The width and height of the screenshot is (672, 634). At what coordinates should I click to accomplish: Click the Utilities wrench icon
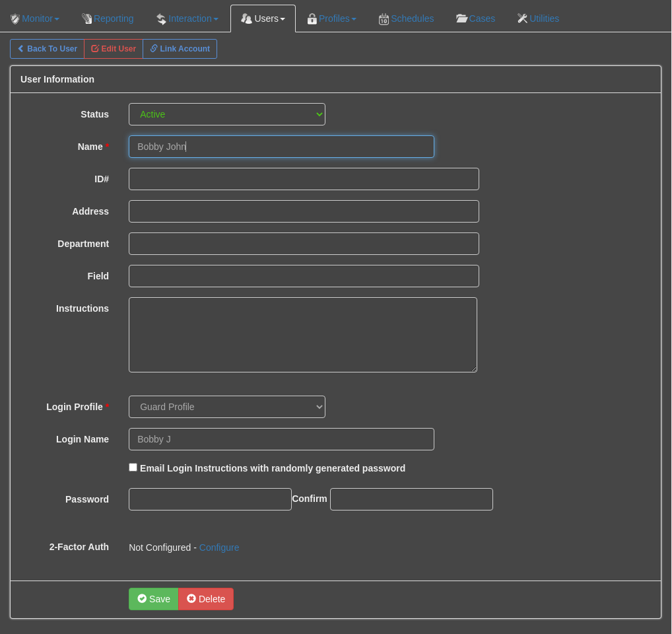click(x=522, y=18)
